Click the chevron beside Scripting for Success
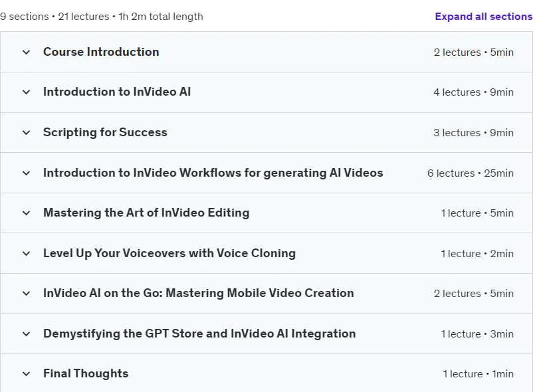Image resolution: width=535 pixels, height=392 pixels. click(27, 133)
